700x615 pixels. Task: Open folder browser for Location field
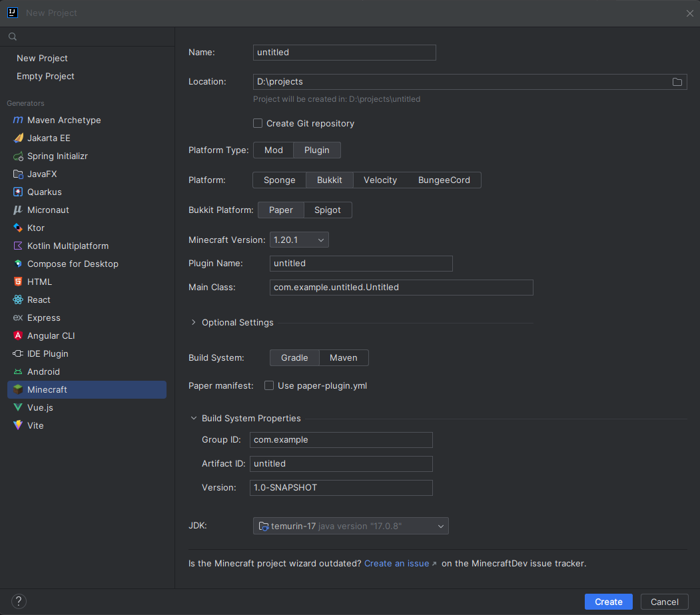(x=677, y=82)
